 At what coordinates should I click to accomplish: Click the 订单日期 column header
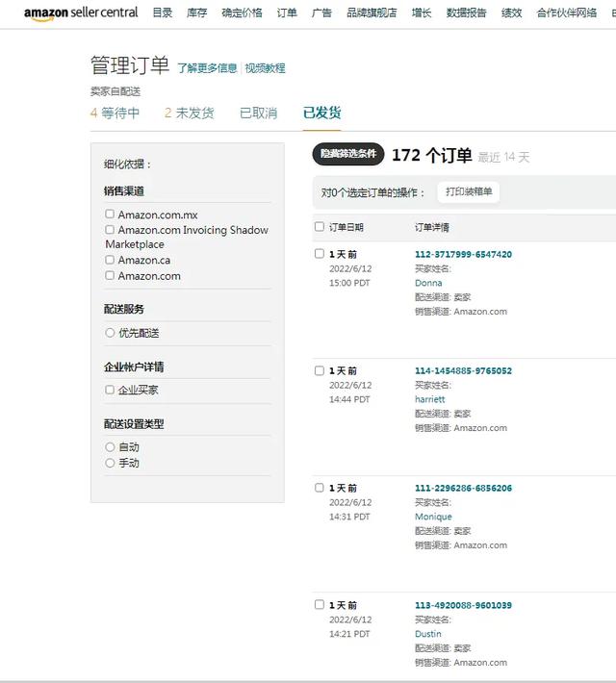tap(346, 227)
